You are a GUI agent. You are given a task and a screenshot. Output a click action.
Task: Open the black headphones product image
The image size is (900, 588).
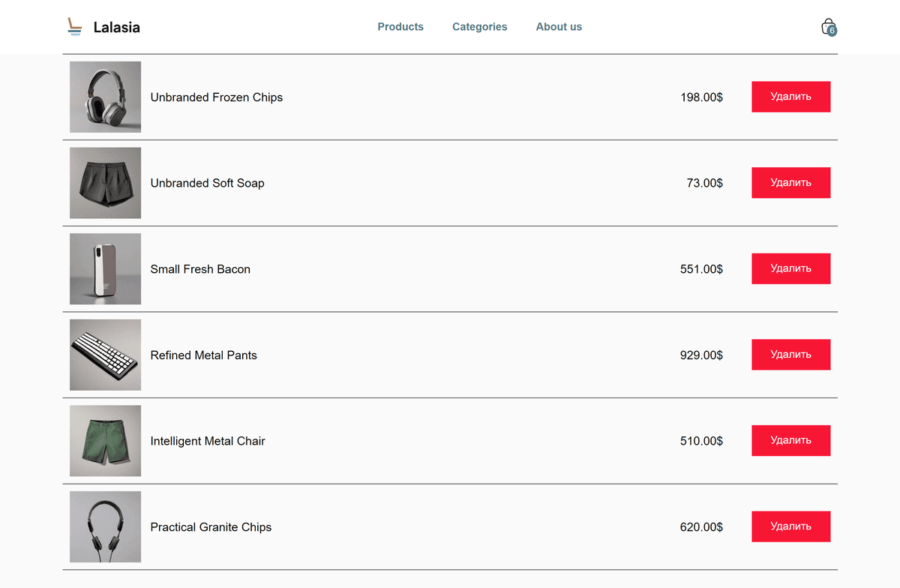[105, 526]
